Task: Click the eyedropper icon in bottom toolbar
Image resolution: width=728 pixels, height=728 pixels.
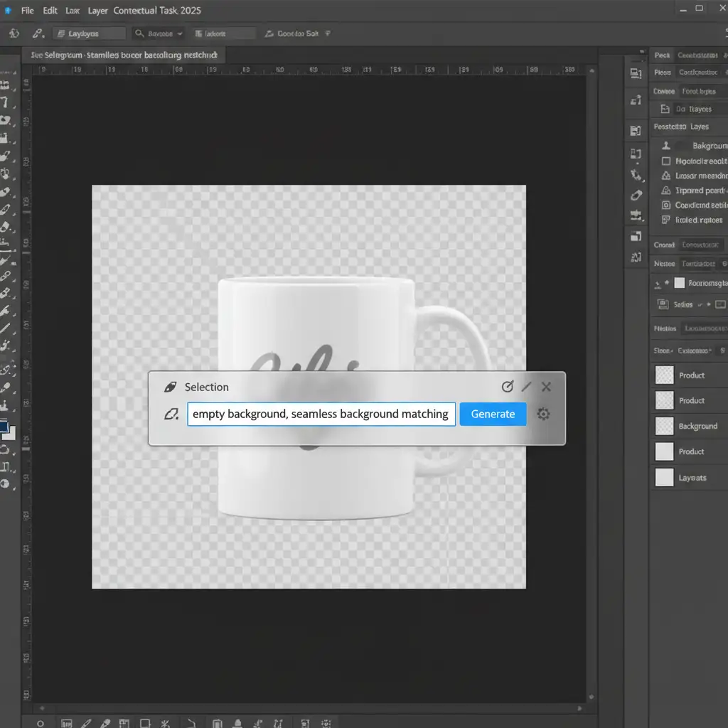Action: coord(105,723)
